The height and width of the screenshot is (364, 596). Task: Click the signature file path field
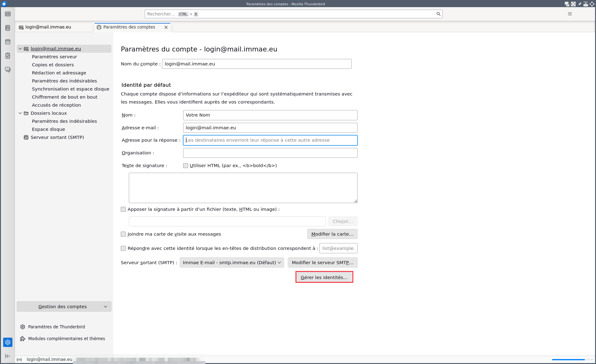[x=227, y=221]
